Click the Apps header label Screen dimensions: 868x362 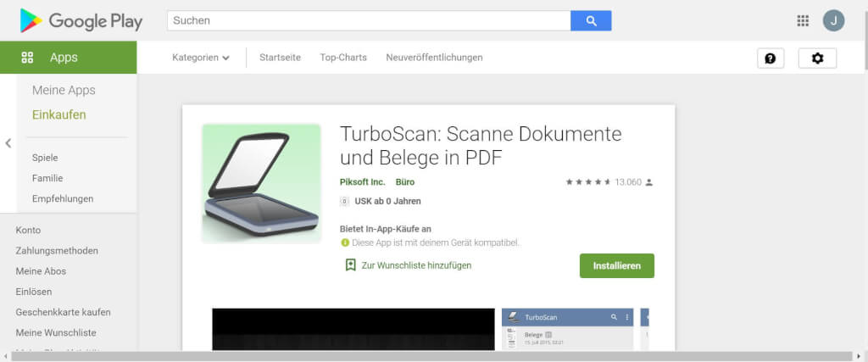(x=64, y=58)
